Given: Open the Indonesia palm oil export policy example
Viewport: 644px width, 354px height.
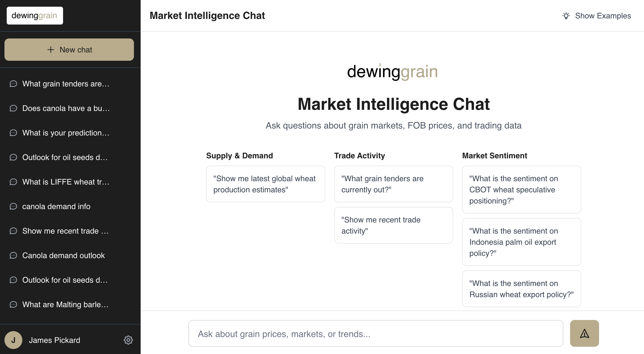Looking at the screenshot, I should pos(521,242).
